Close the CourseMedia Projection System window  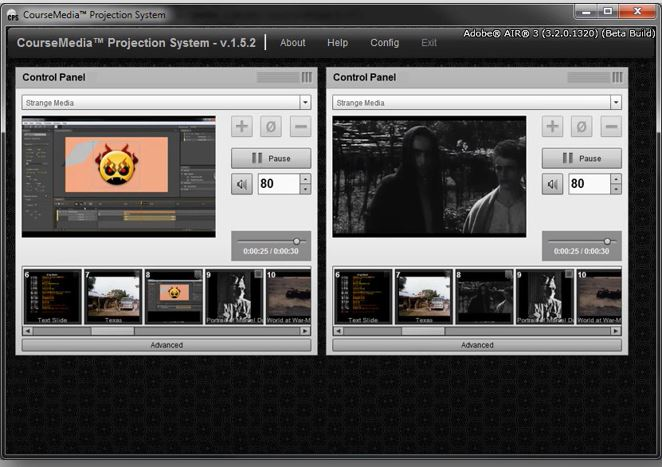point(638,12)
